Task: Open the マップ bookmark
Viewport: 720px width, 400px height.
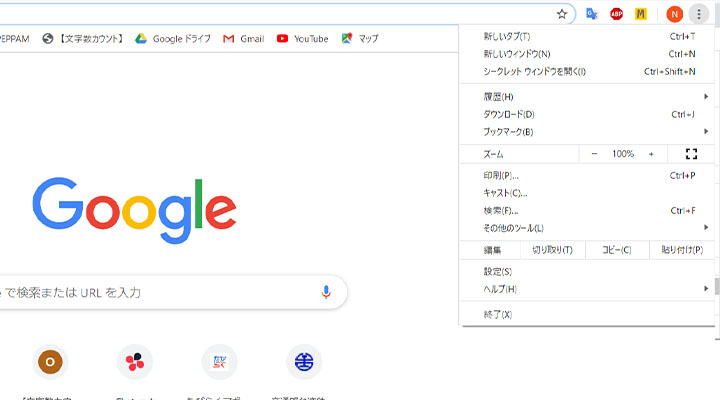Action: 360,39
